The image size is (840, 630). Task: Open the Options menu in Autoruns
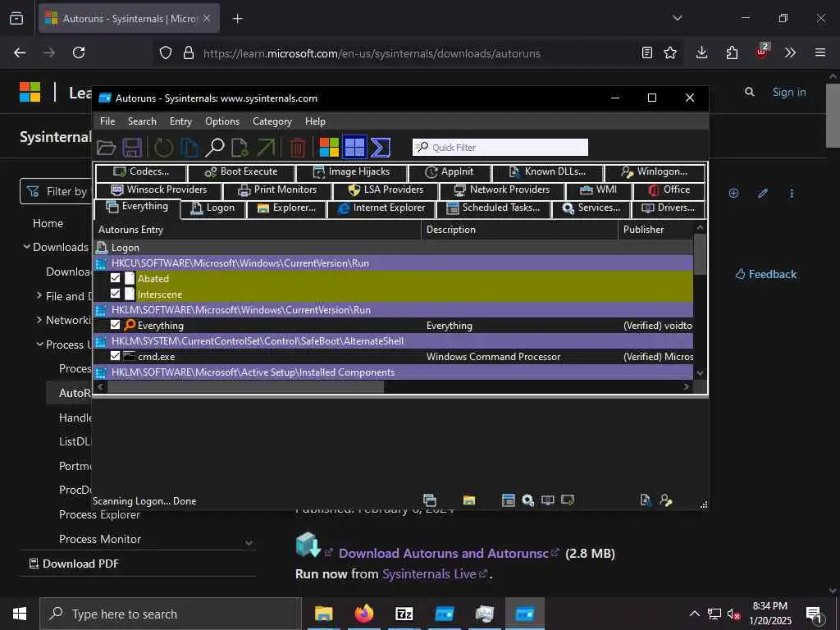222,121
